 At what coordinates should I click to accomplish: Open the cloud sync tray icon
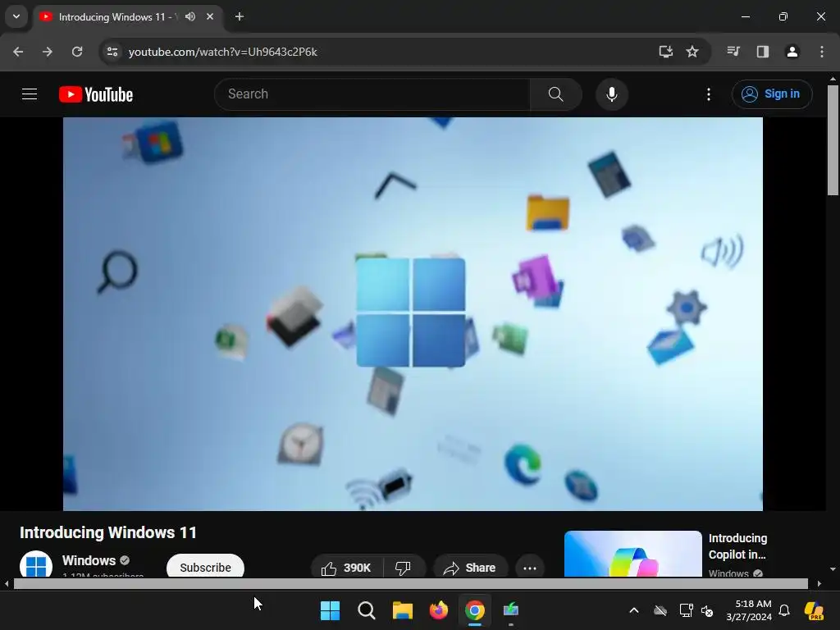click(660, 610)
